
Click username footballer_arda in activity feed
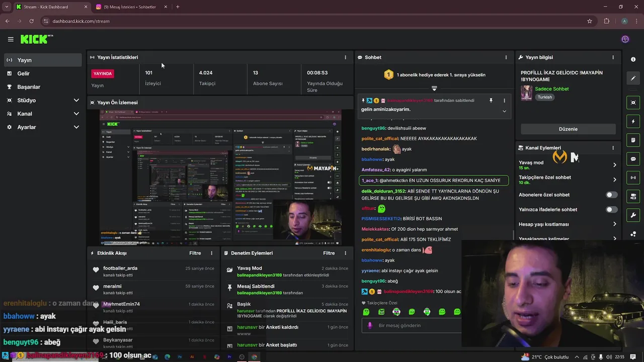coord(120,268)
